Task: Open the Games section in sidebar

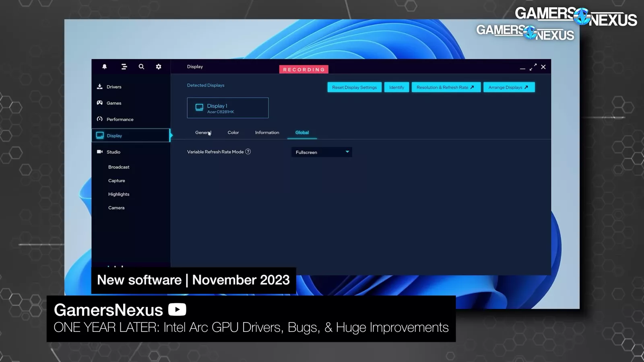Action: pos(114,103)
